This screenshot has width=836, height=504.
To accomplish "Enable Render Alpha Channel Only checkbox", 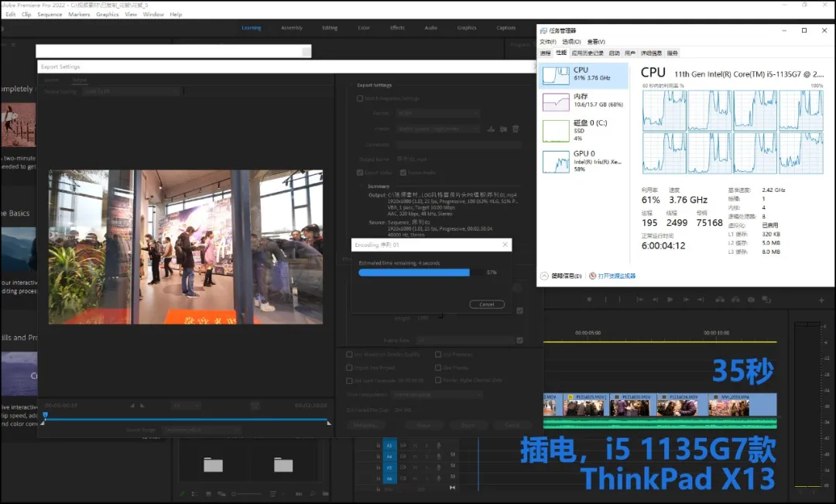I will 437,380.
